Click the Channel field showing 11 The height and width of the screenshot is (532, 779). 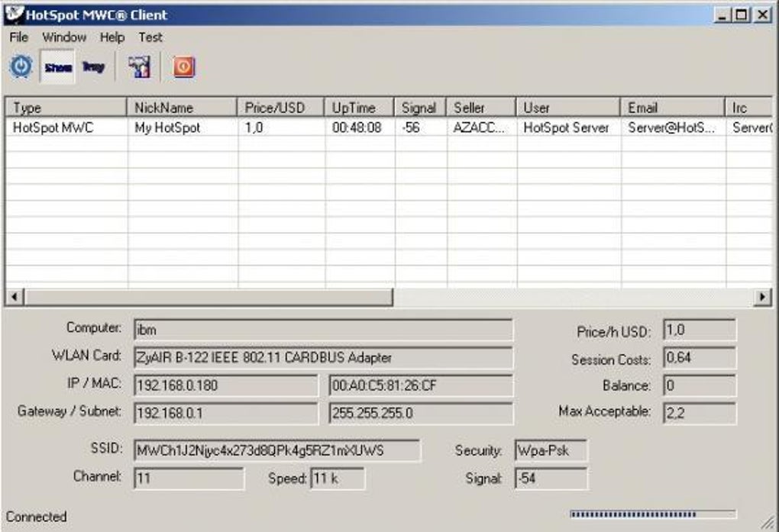pos(189,479)
